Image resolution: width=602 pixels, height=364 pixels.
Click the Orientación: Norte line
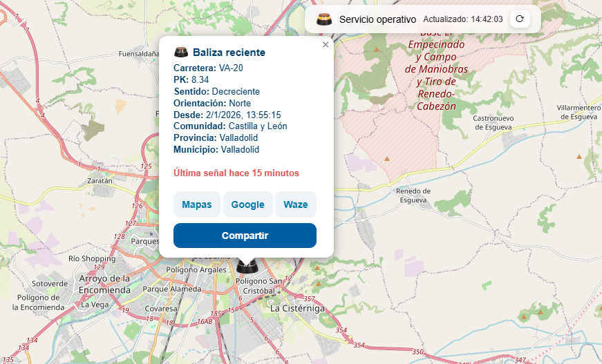pos(212,103)
